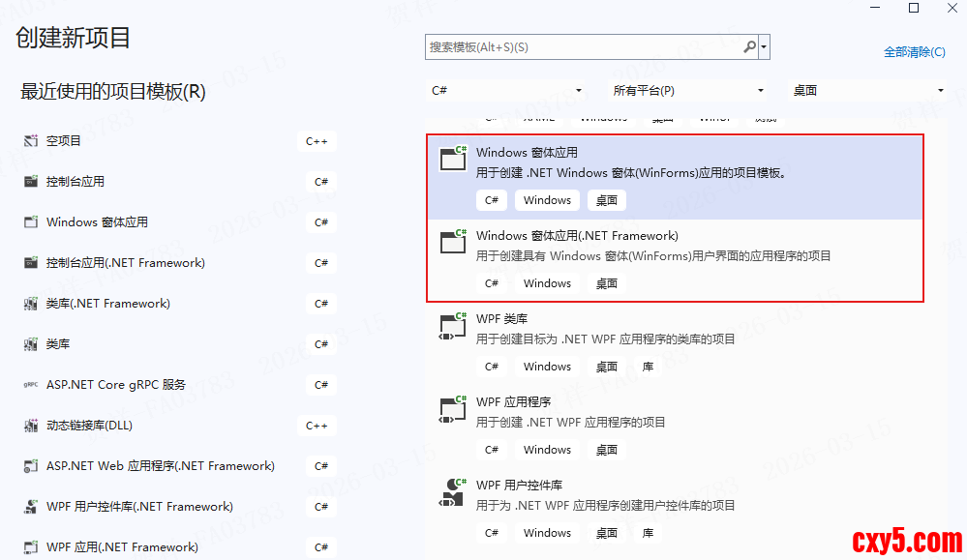
Task: Choose recent 控制台应用 template
Action: 179,182
